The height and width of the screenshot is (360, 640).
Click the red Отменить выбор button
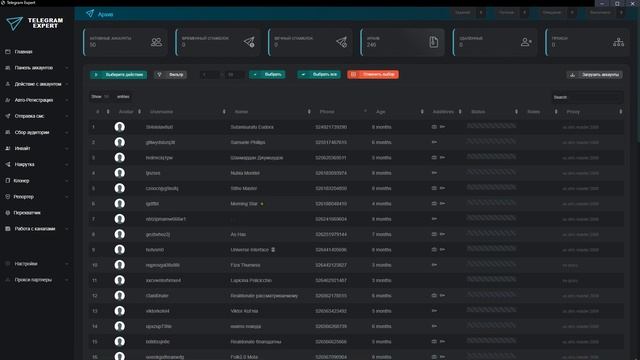click(373, 75)
